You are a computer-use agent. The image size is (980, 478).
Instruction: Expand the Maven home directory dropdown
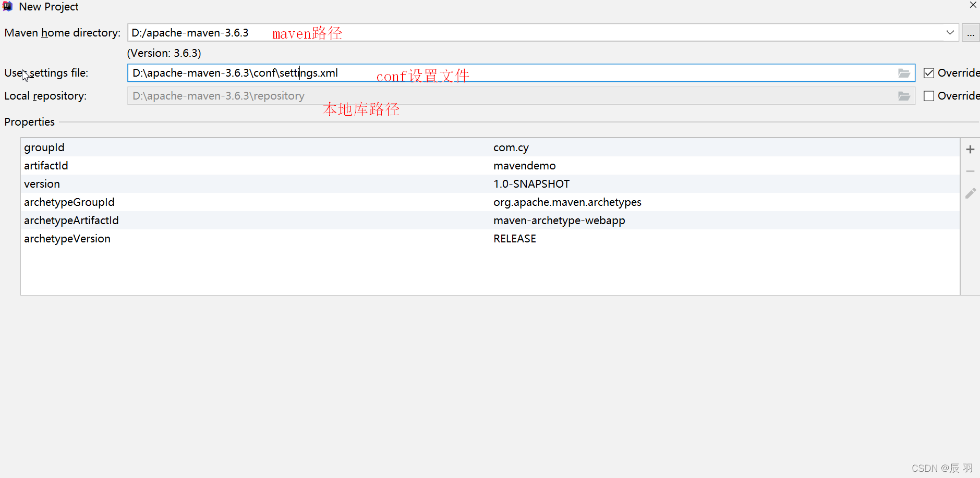[950, 32]
